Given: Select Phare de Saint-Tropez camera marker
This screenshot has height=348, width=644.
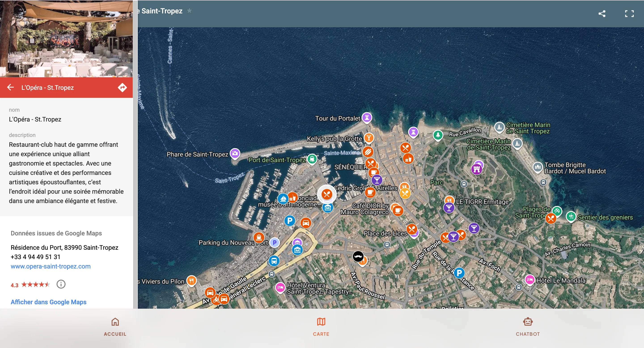Looking at the screenshot, I should 235,153.
